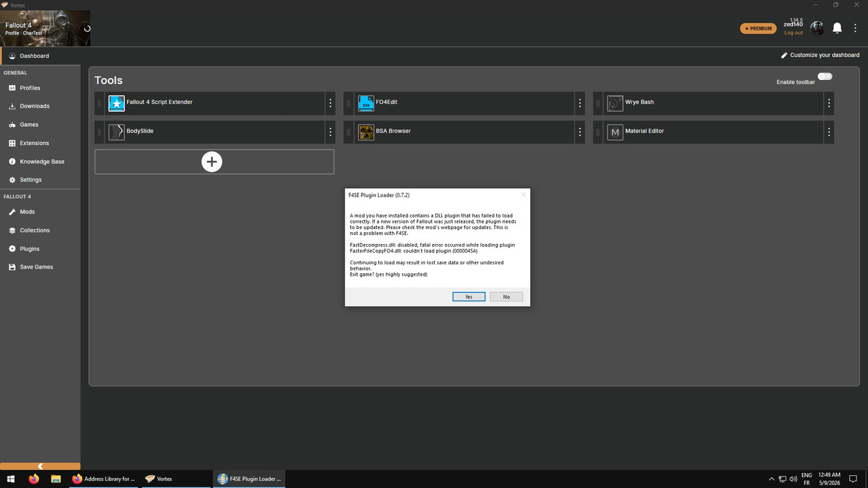Viewport: 868px width, 488px height.
Task: Click the ENG FR language indicator
Action: pyautogui.click(x=807, y=479)
